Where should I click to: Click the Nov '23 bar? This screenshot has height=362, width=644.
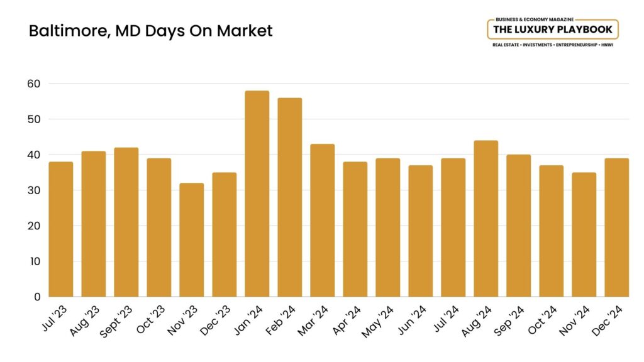pyautogui.click(x=191, y=240)
